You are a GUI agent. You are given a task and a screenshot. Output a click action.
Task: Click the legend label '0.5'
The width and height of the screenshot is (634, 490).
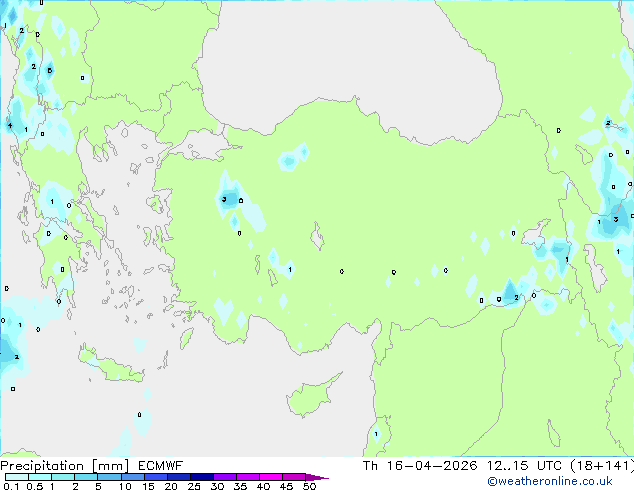(35, 486)
